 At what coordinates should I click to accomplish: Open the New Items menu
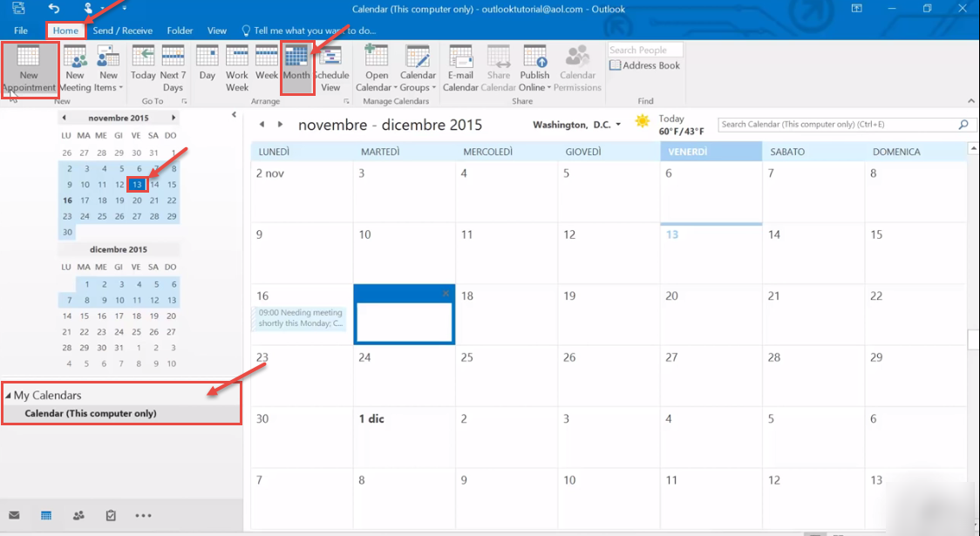point(108,69)
